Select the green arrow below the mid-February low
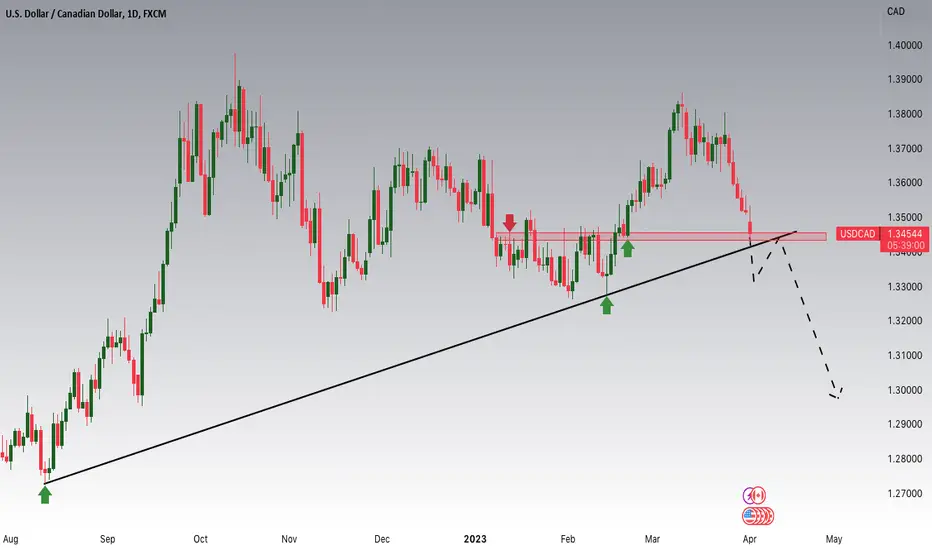 (606, 306)
